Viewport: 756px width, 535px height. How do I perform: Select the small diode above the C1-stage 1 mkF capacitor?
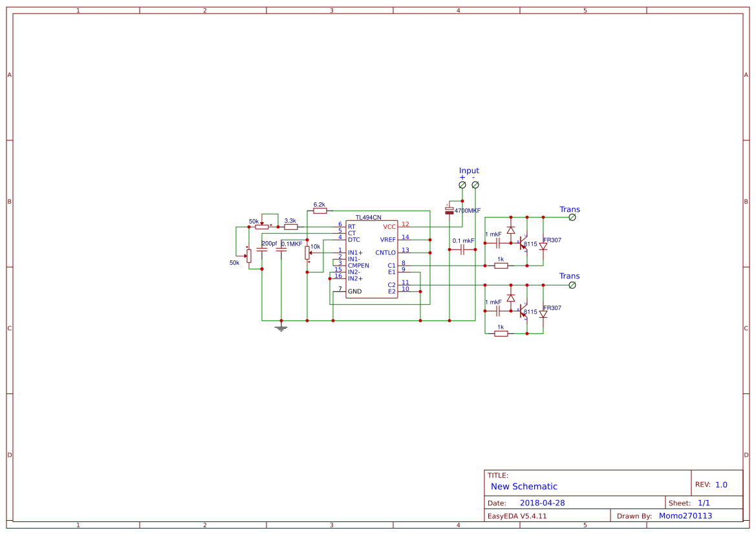[x=511, y=230]
